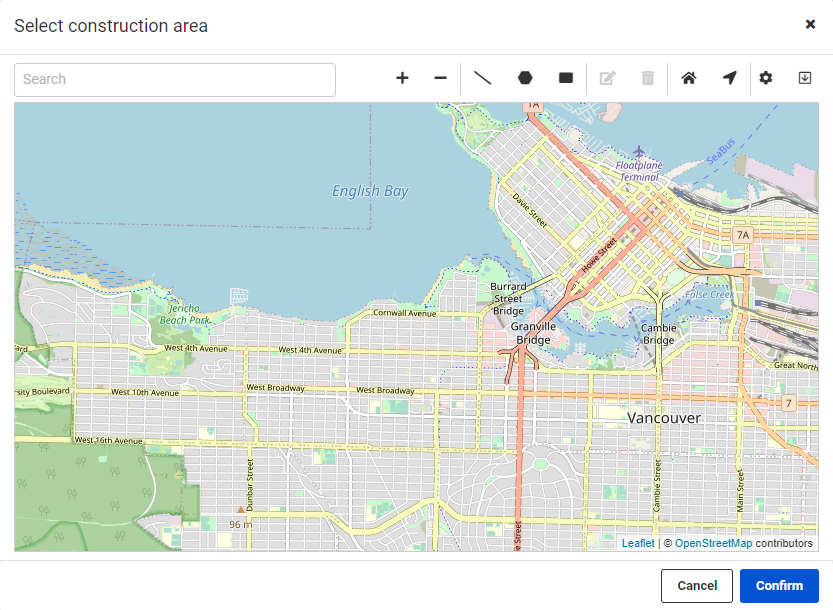Zoom in on the map
The width and height of the screenshot is (833, 610).
click(x=402, y=77)
